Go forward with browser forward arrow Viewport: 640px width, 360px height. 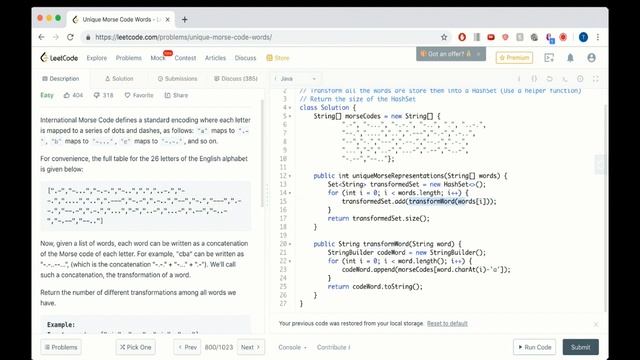click(x=56, y=37)
